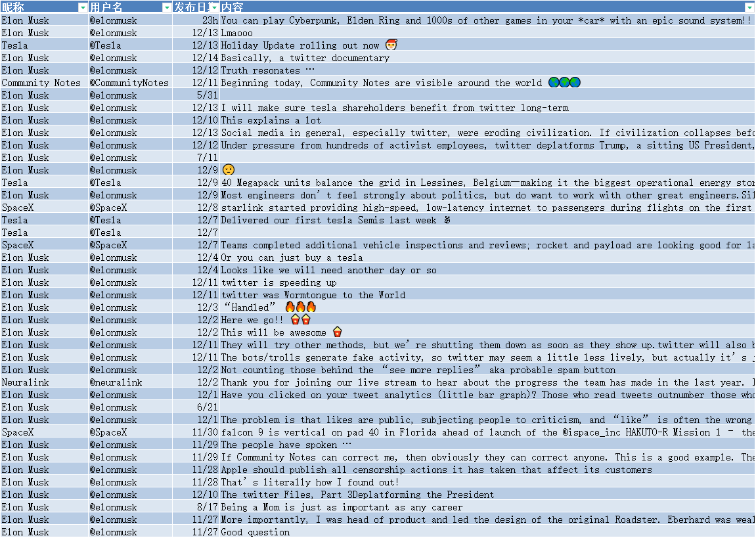Select the date cell showing 23h
The height and width of the screenshot is (538, 756).
click(196, 20)
